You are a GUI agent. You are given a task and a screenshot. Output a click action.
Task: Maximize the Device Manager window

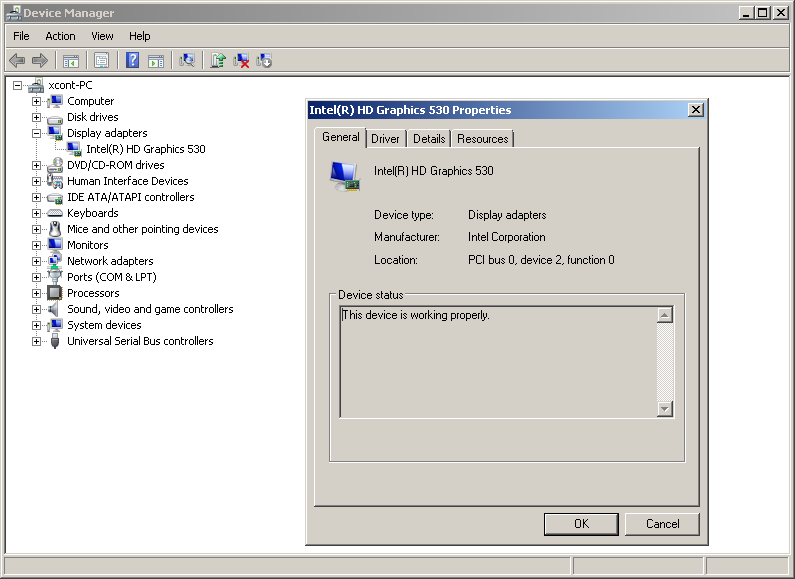pos(762,13)
